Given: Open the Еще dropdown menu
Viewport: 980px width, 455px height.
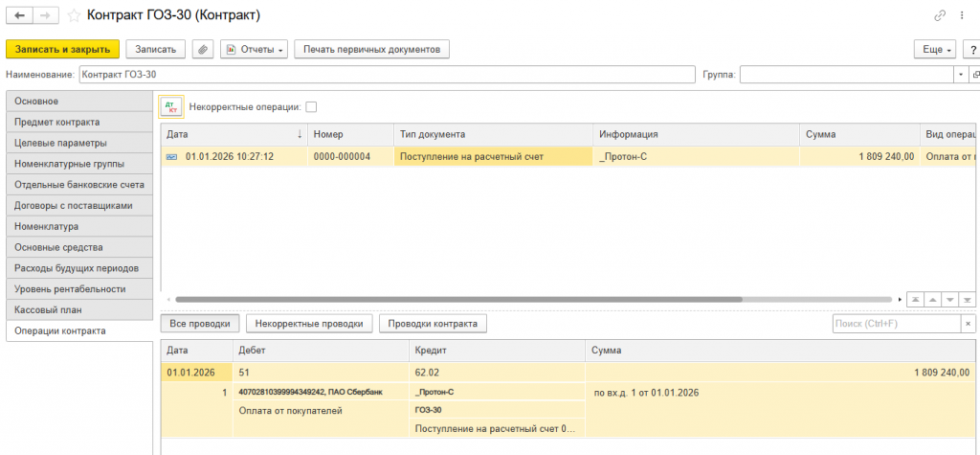Looking at the screenshot, I should [935, 50].
